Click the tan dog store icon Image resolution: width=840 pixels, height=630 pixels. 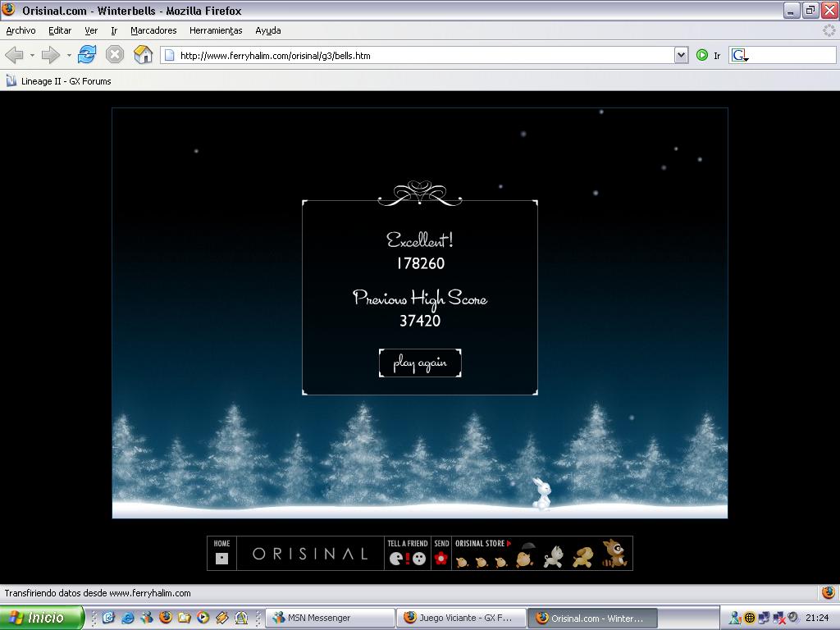(x=583, y=557)
